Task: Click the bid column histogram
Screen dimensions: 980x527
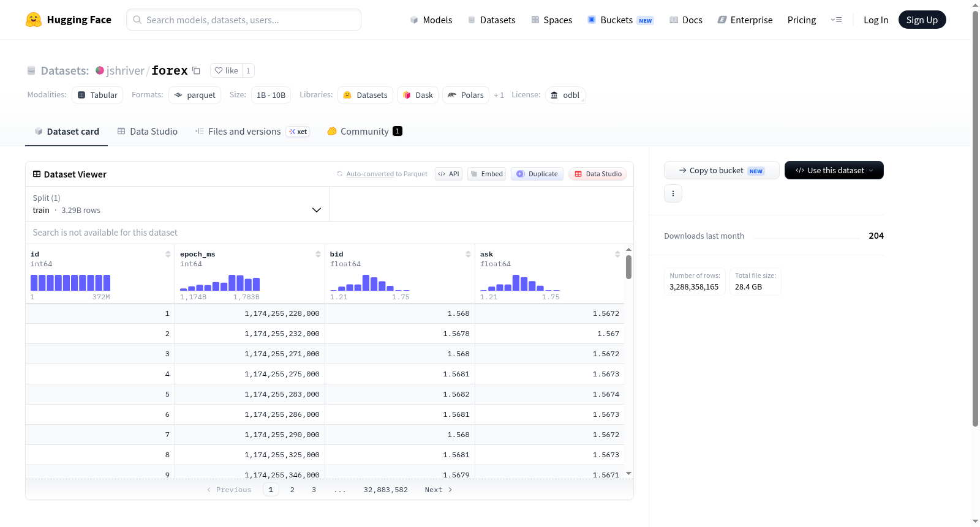Action: pos(370,283)
